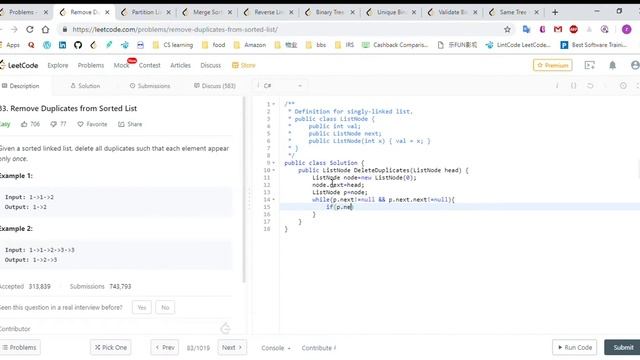Click the curly braces format icon

click(x=573, y=86)
